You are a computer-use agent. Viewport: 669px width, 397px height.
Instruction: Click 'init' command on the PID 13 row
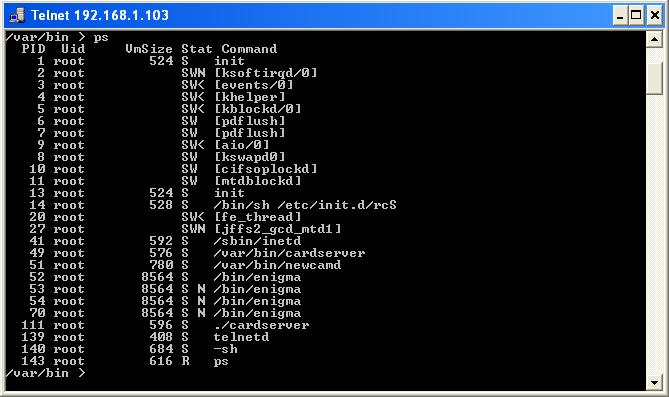point(229,193)
